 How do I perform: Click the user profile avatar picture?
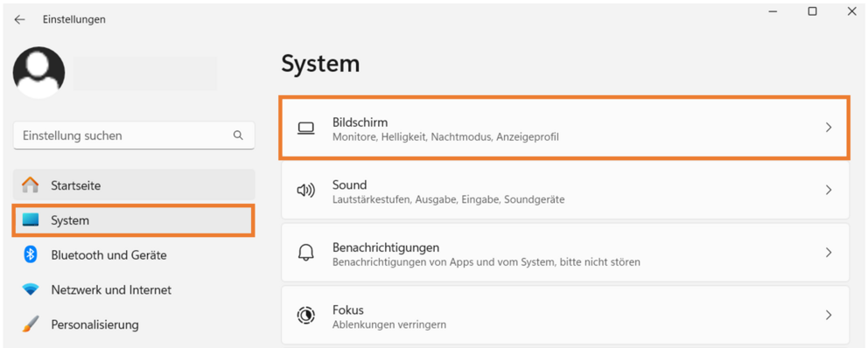[x=38, y=73]
